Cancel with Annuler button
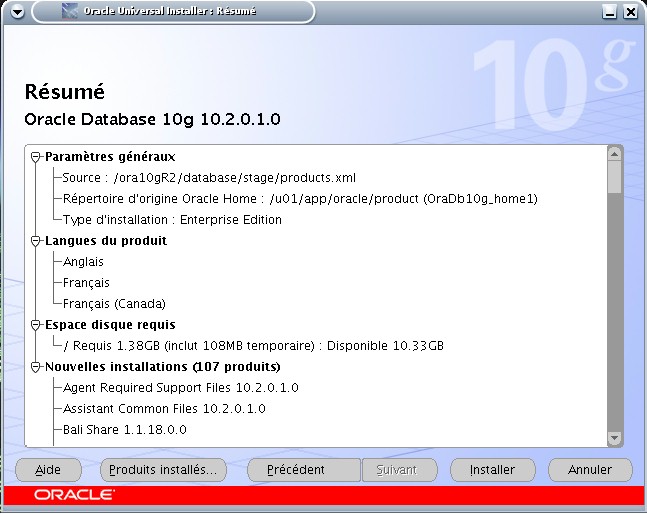 click(x=590, y=470)
